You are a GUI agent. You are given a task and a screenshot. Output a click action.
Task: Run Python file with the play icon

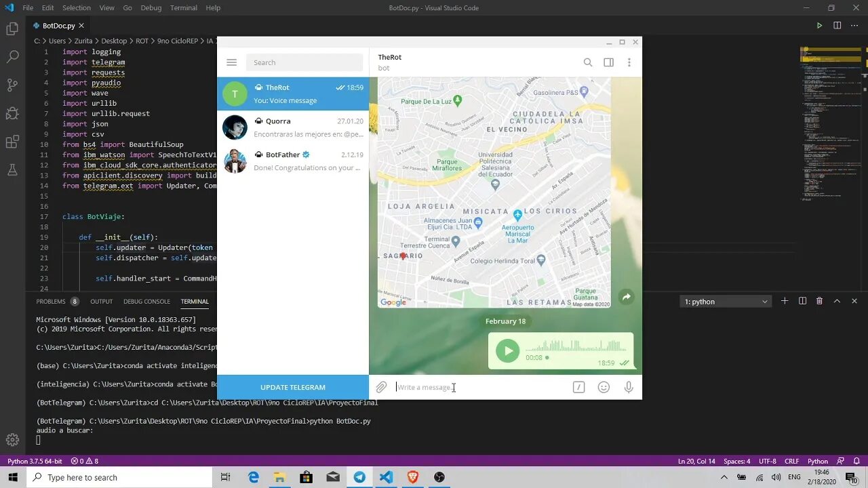point(819,26)
